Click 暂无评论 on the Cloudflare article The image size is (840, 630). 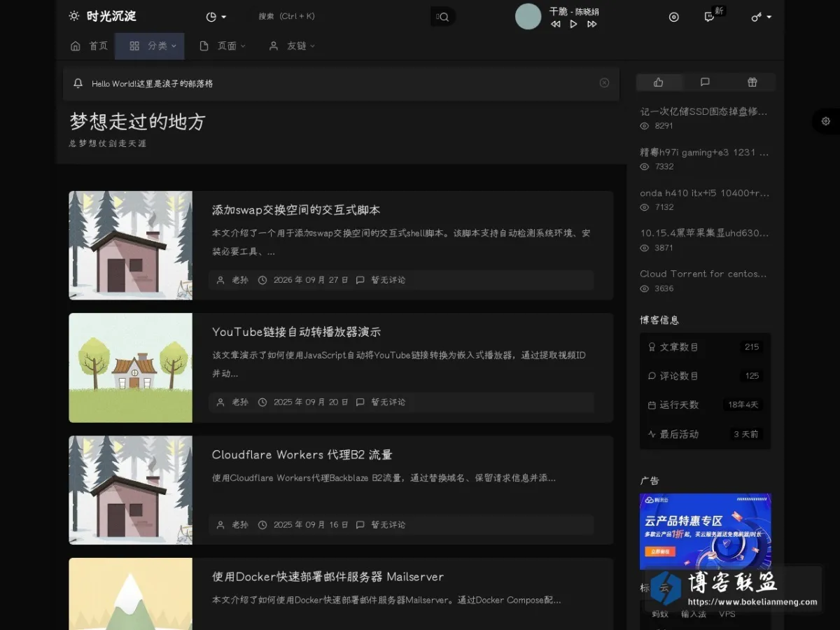point(388,524)
